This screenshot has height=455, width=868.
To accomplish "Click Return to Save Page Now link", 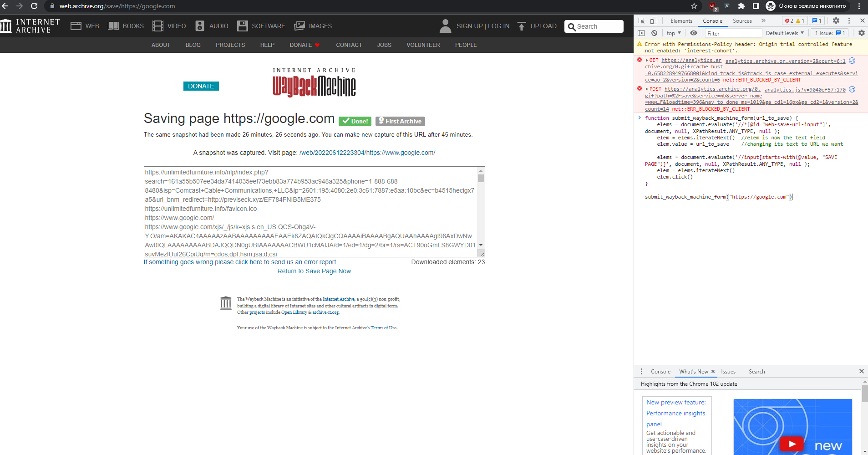I will [x=314, y=271].
